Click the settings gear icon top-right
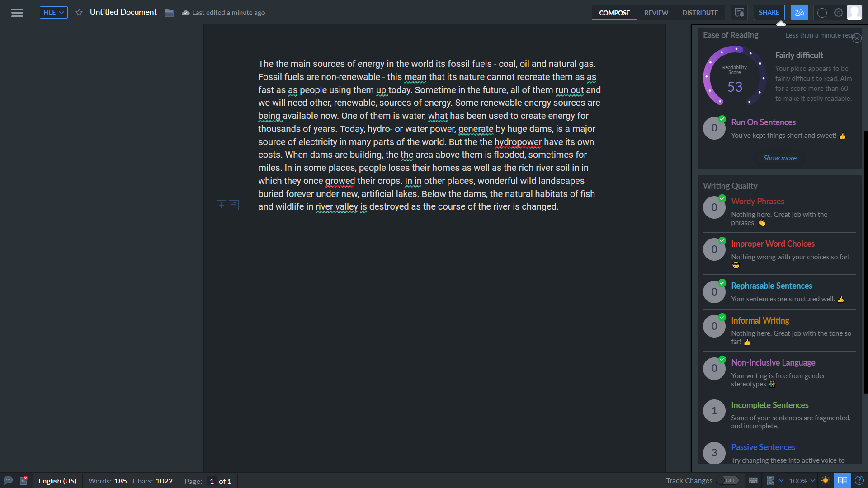The image size is (868, 488). [839, 12]
